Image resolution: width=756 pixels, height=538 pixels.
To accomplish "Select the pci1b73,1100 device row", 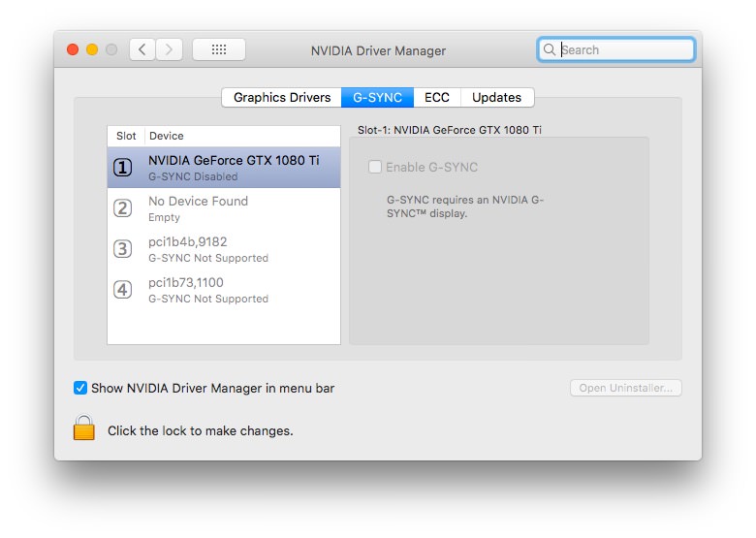I will coord(224,290).
